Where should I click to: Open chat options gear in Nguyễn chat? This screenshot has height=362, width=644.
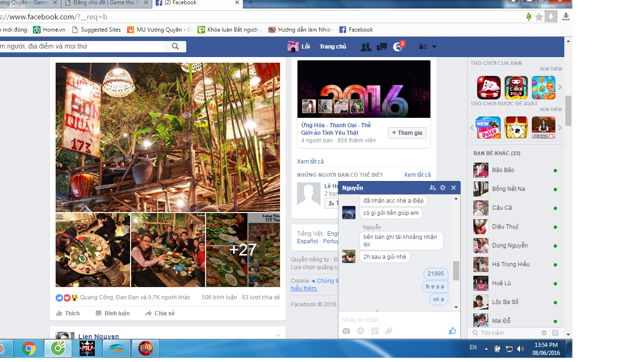443,188
